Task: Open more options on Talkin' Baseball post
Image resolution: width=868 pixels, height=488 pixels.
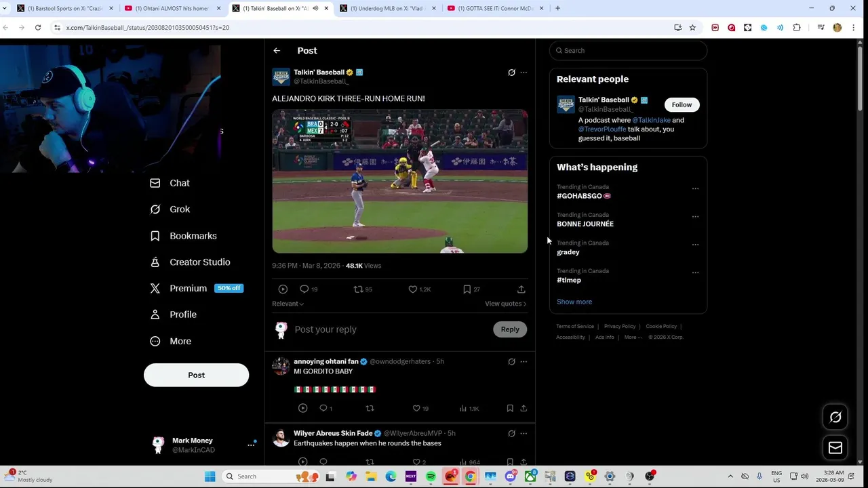Action: (x=524, y=73)
